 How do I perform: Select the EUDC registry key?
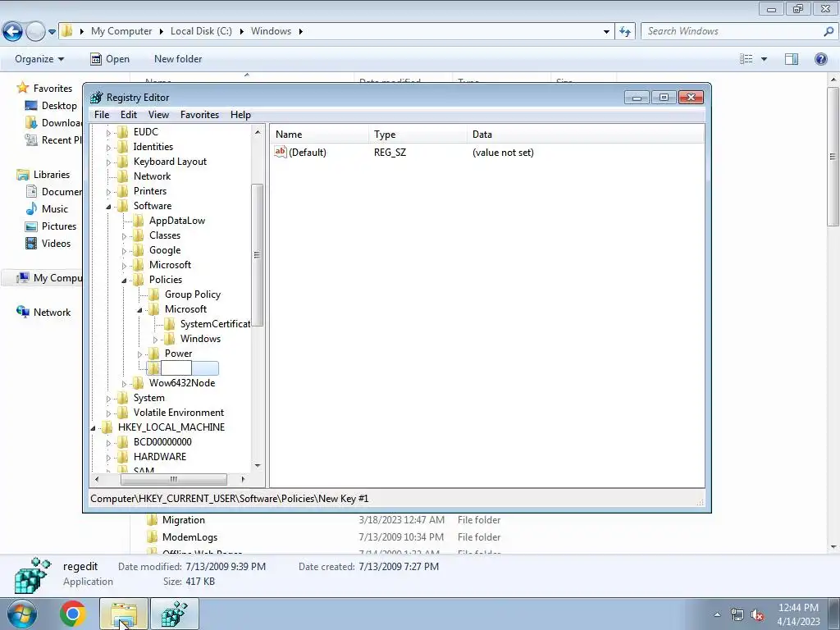[x=146, y=132]
